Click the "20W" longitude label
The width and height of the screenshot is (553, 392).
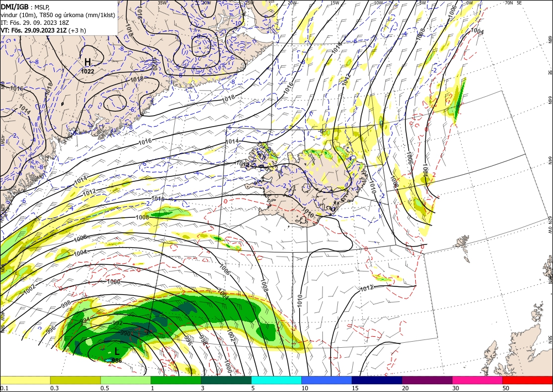(x=292, y=3)
